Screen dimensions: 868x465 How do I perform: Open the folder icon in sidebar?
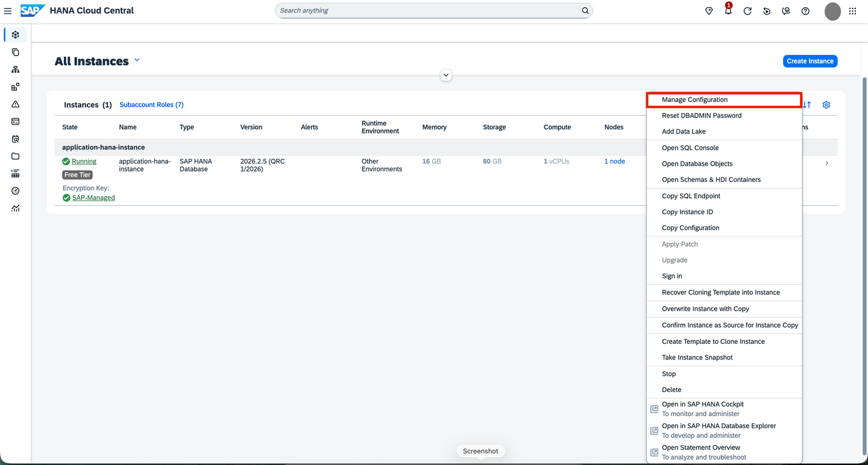16,157
